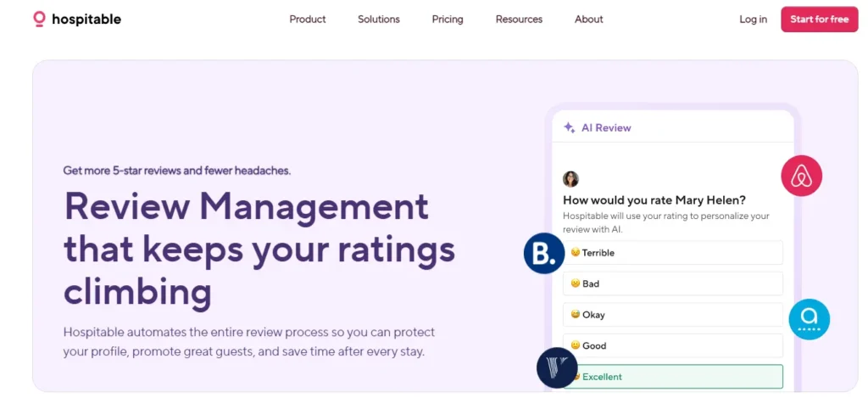The image size is (868, 398).
Task: Open the Solutions menu
Action: pyautogui.click(x=378, y=20)
